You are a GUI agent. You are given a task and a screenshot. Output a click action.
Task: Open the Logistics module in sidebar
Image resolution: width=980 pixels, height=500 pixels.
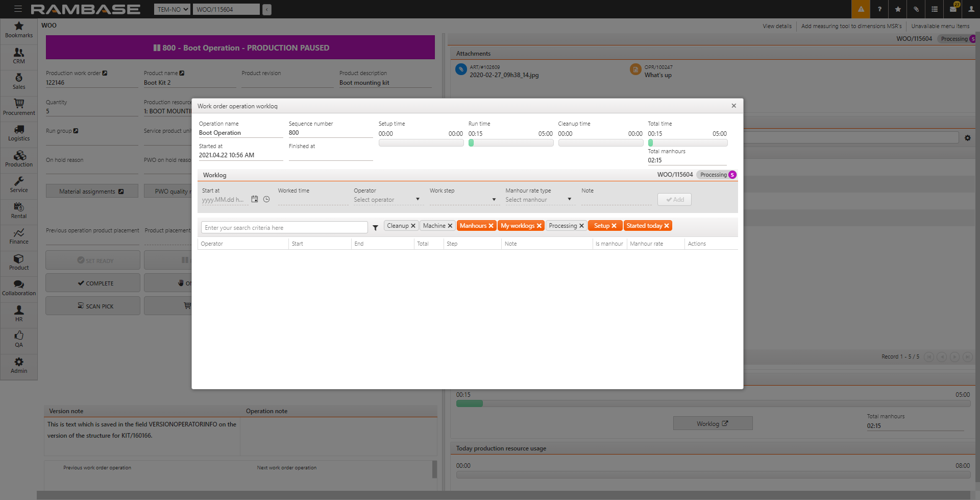(x=19, y=133)
